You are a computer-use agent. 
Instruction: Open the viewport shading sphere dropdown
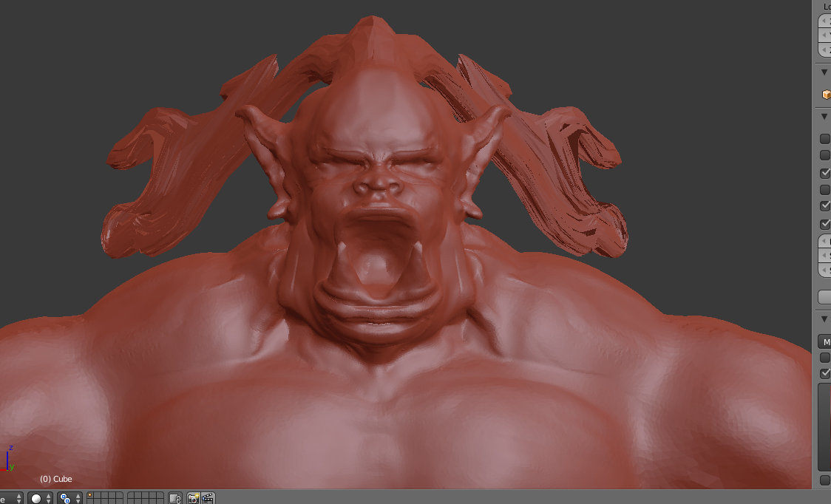tap(40, 498)
